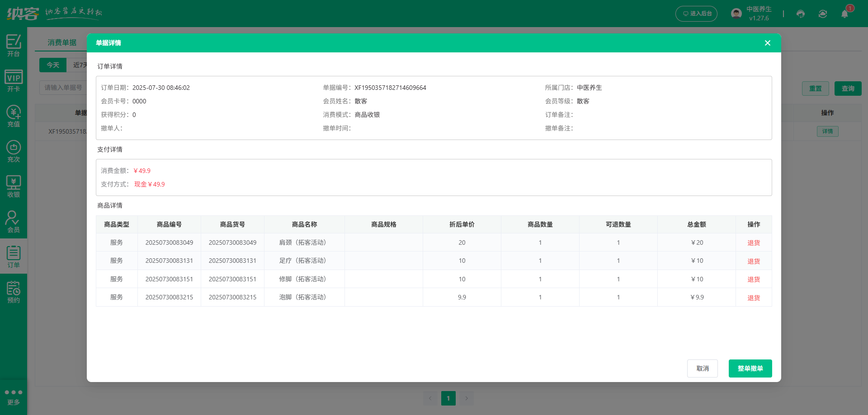Click 退货 for 泡脚 service row
This screenshot has width=868, height=415.
[753, 298]
